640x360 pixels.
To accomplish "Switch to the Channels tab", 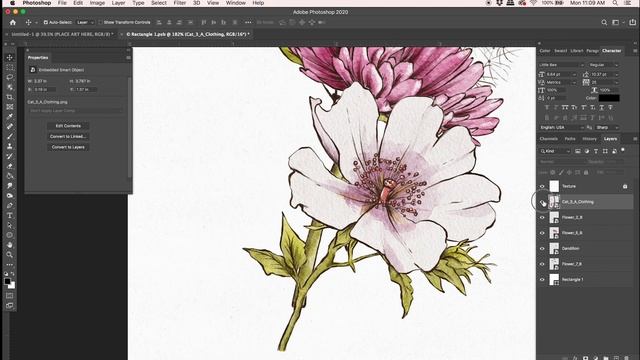I will pos(549,139).
